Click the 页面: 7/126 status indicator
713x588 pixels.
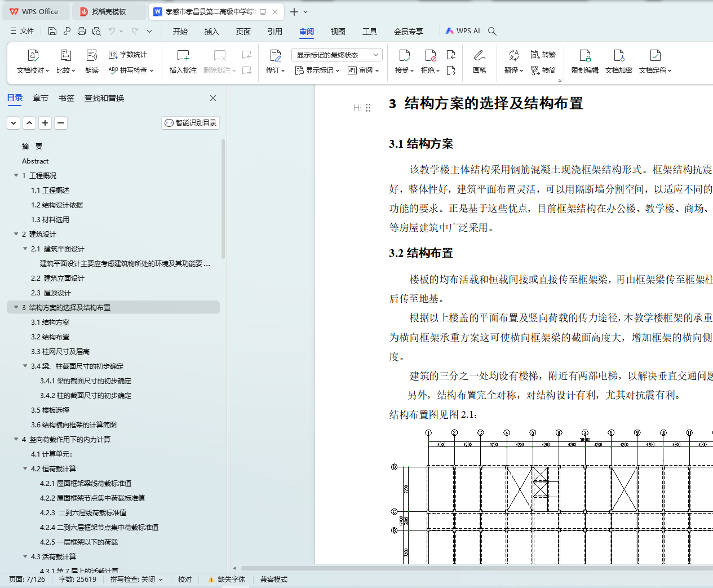(27, 580)
